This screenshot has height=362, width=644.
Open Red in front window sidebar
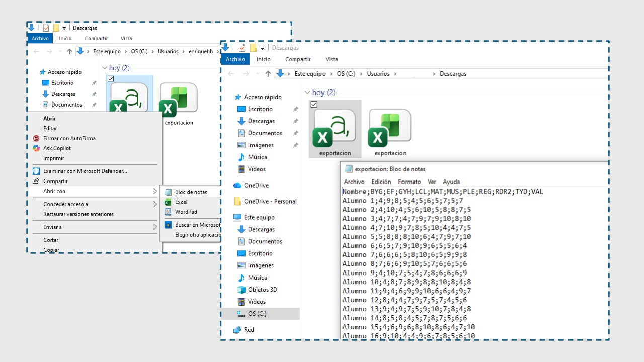(249, 330)
